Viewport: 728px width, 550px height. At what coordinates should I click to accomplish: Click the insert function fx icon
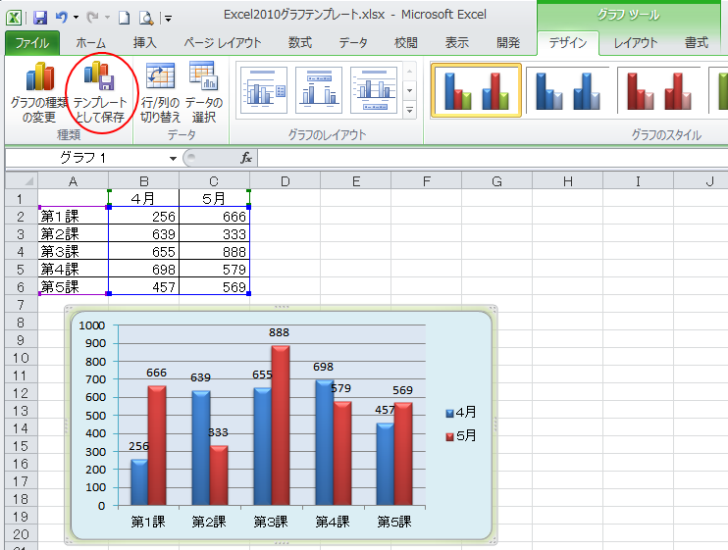pos(246,158)
